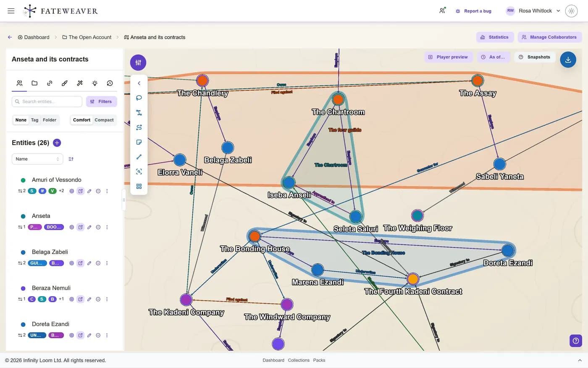588x368 pixels.
Task: Open more options for Amuri of Vessondo
Action: [107, 191]
